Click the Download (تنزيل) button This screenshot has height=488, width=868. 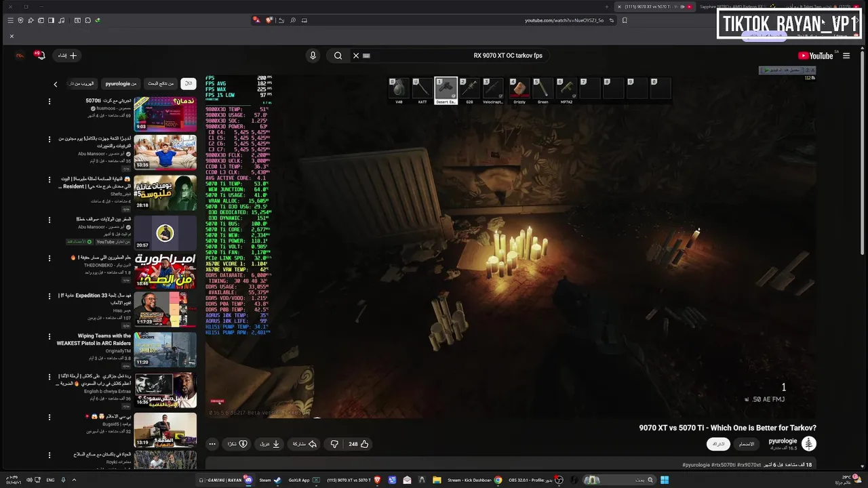click(x=269, y=444)
